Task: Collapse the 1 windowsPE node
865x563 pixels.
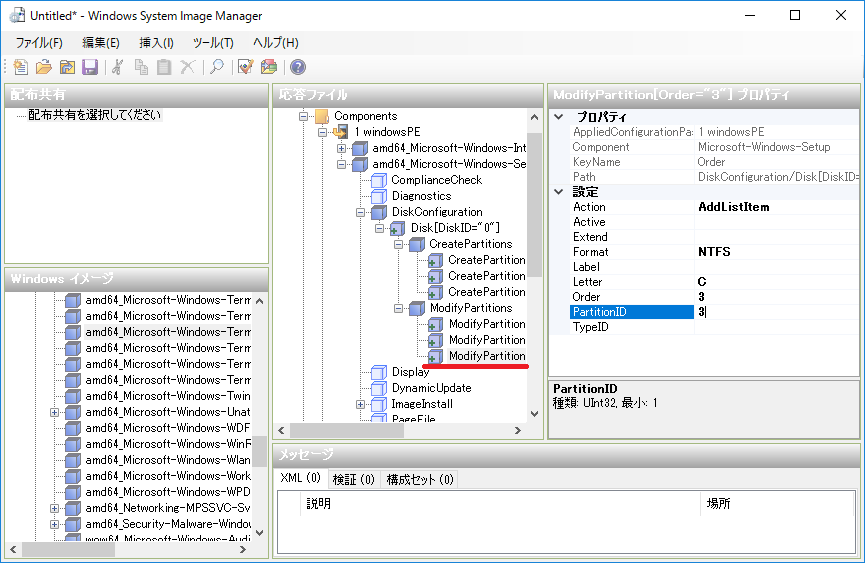Action: 323,132
